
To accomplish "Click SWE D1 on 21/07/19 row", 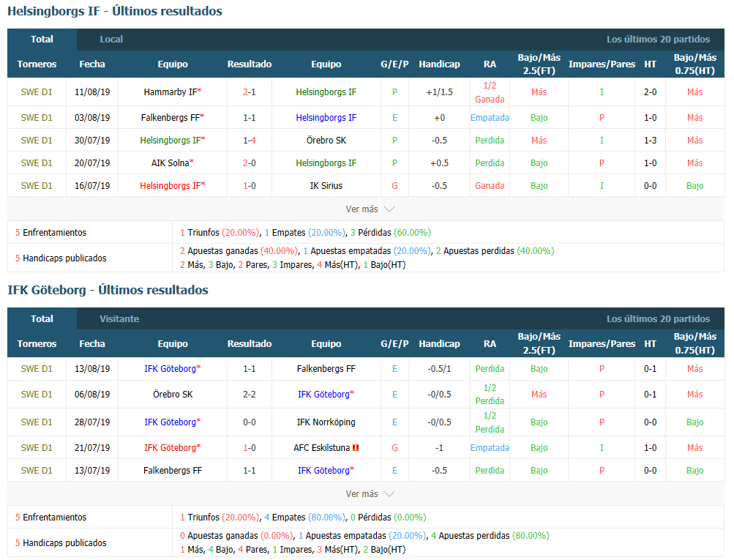I will (37, 448).
